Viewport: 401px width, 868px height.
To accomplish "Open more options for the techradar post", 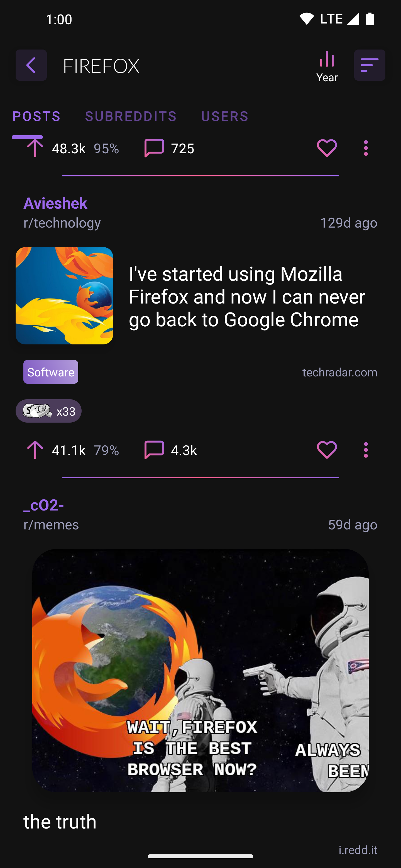I will (x=366, y=450).
